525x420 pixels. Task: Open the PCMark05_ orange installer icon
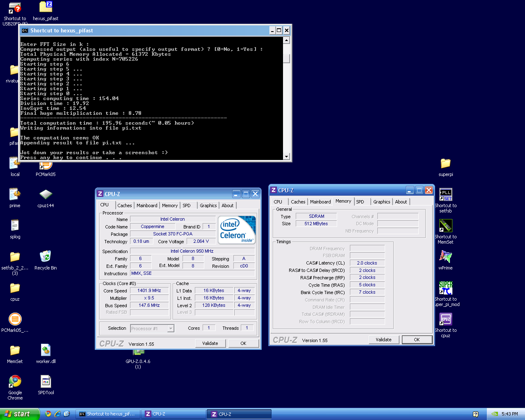15,319
